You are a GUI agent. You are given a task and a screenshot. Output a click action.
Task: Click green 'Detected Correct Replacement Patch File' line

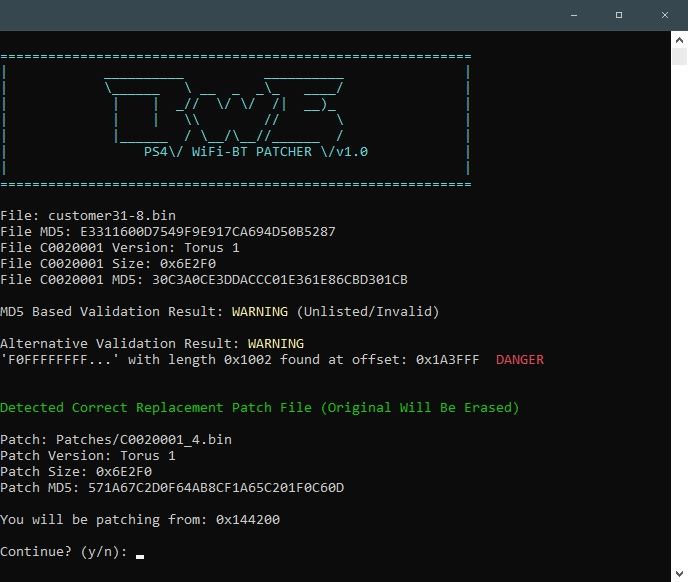pos(259,408)
